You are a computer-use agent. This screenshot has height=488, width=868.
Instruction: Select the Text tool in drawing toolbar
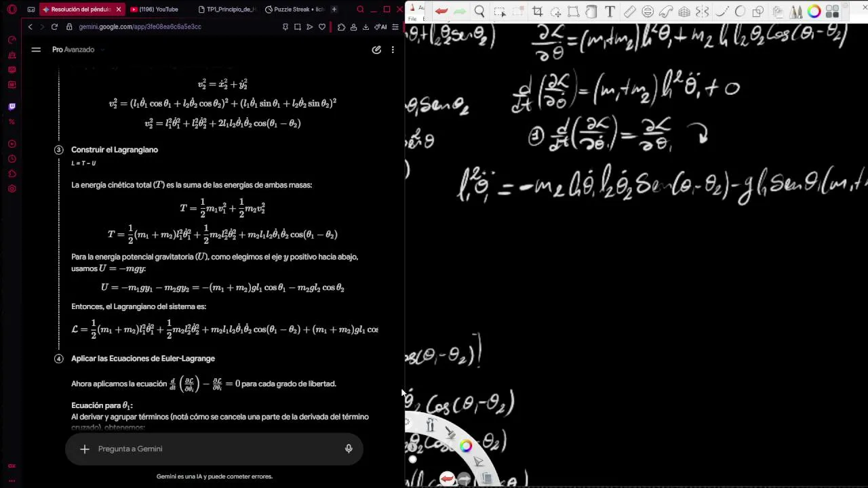click(x=610, y=12)
